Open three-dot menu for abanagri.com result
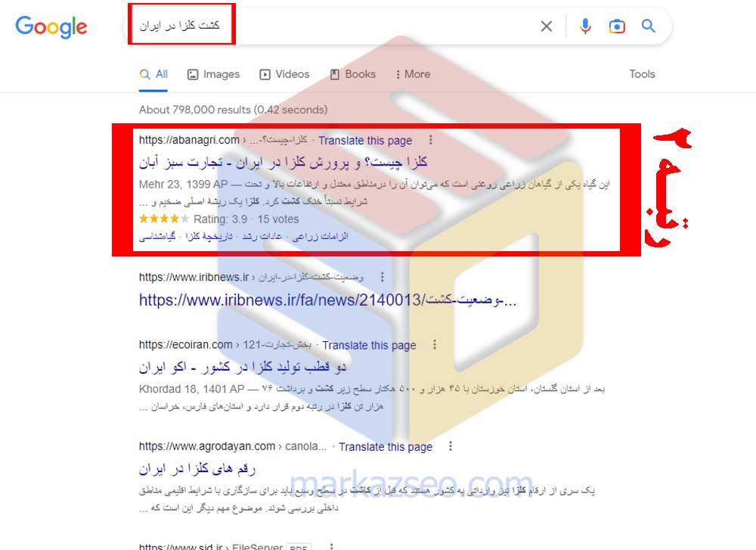 pos(431,140)
